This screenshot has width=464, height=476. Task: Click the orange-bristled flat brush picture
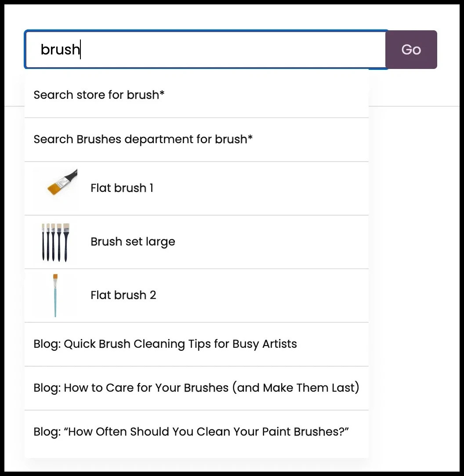62,183
